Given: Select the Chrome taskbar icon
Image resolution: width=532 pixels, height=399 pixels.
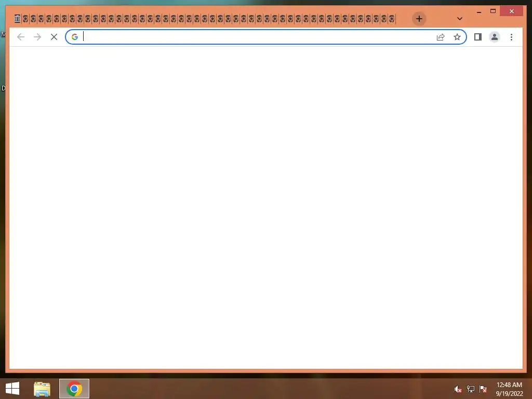Looking at the screenshot, I should [x=74, y=389].
